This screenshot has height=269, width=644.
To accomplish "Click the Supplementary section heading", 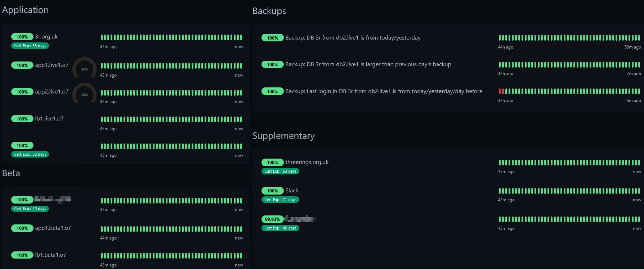I will click(283, 136).
